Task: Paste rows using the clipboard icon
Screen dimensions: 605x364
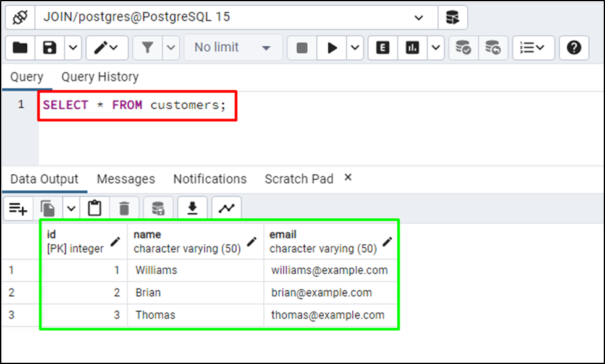Action: click(95, 208)
